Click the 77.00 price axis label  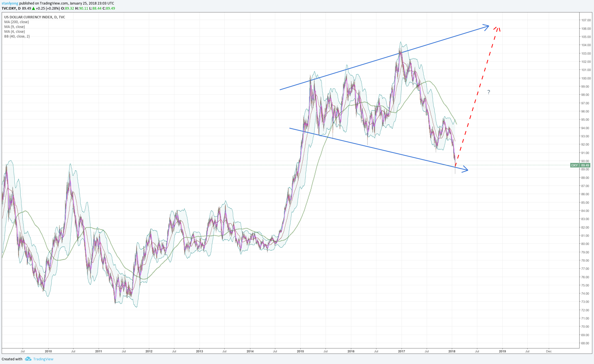coord(585,269)
